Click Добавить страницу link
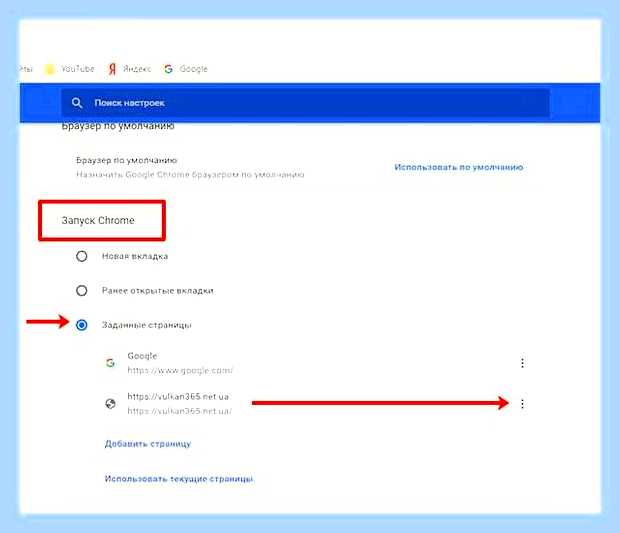Screen dimensions: 620x533 [x=147, y=444]
